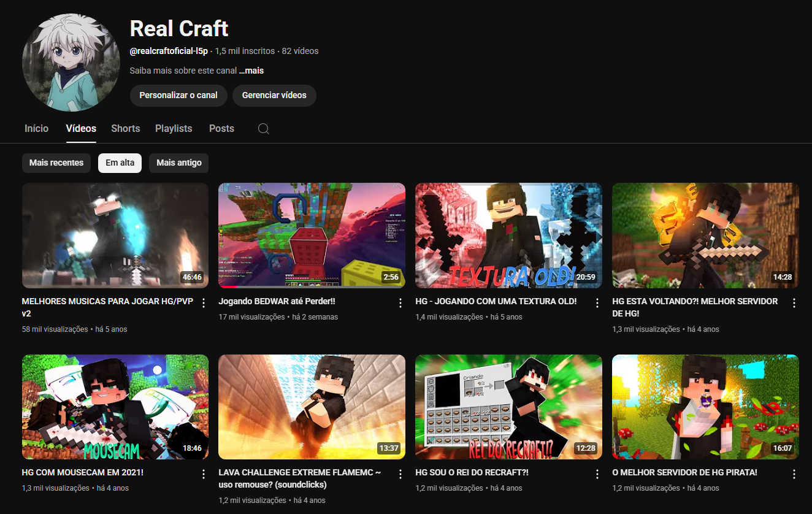Play the 14:28 video thumbnail
Viewport: 812px width, 514px height.
point(705,236)
